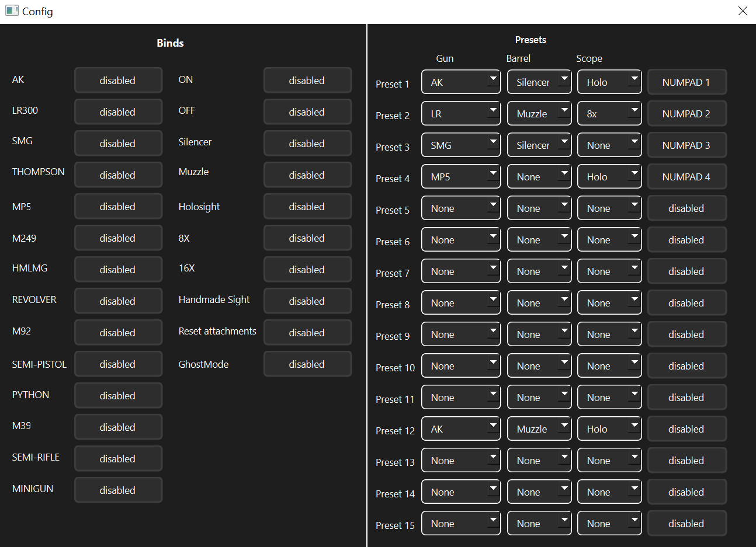Expand Preset 3 Barrel dropdown

[x=539, y=145]
